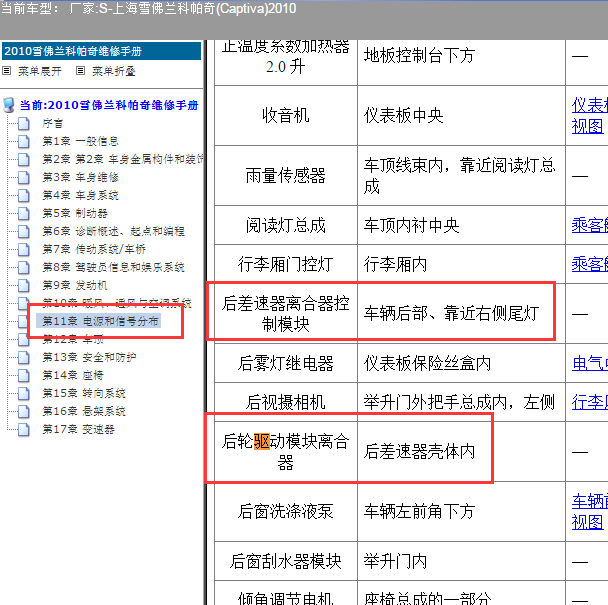
Task: Click the 举升门外把手总成内，左侧 cell
Action: click(x=461, y=402)
